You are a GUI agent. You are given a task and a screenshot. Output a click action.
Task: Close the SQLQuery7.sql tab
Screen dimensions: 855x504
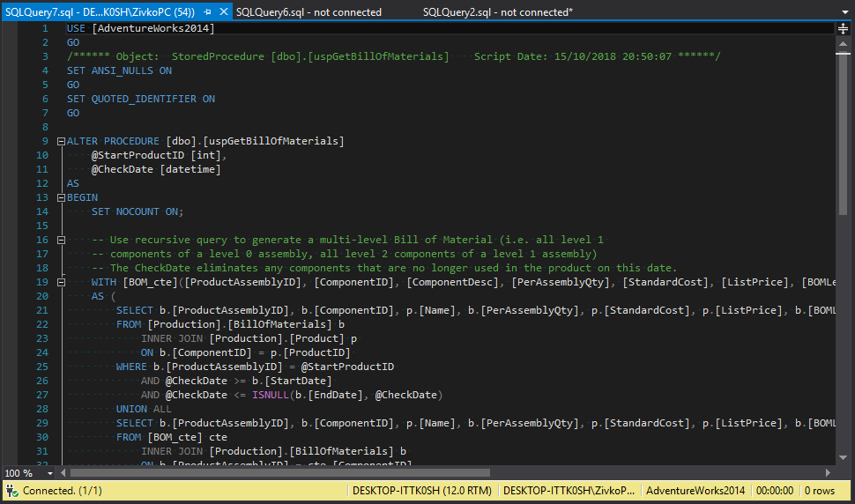point(224,12)
